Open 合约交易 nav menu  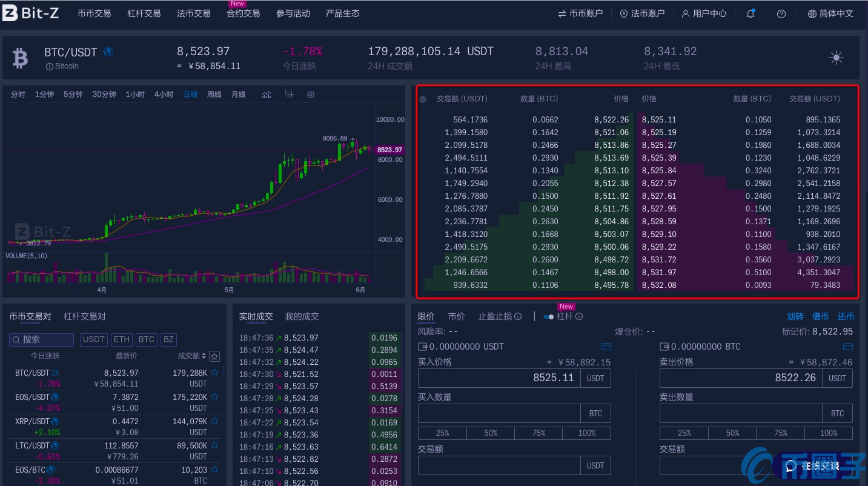click(244, 13)
